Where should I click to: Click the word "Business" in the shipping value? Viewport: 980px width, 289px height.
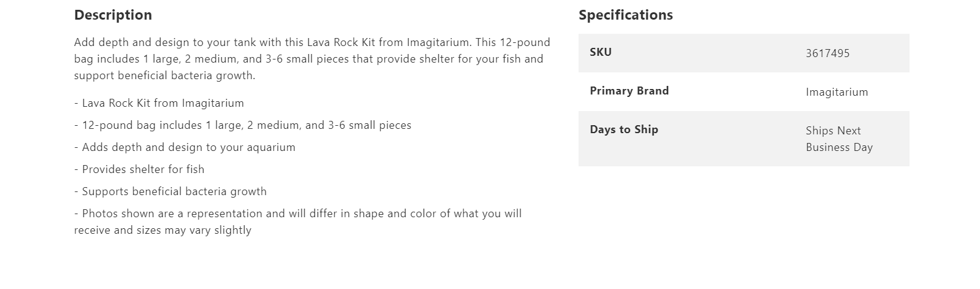[827, 147]
